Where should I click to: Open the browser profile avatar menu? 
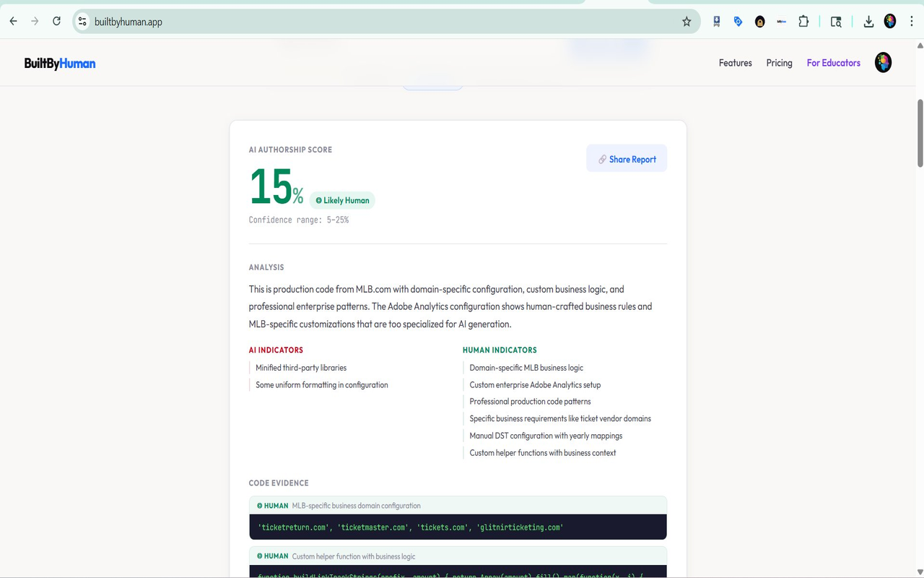[889, 21]
